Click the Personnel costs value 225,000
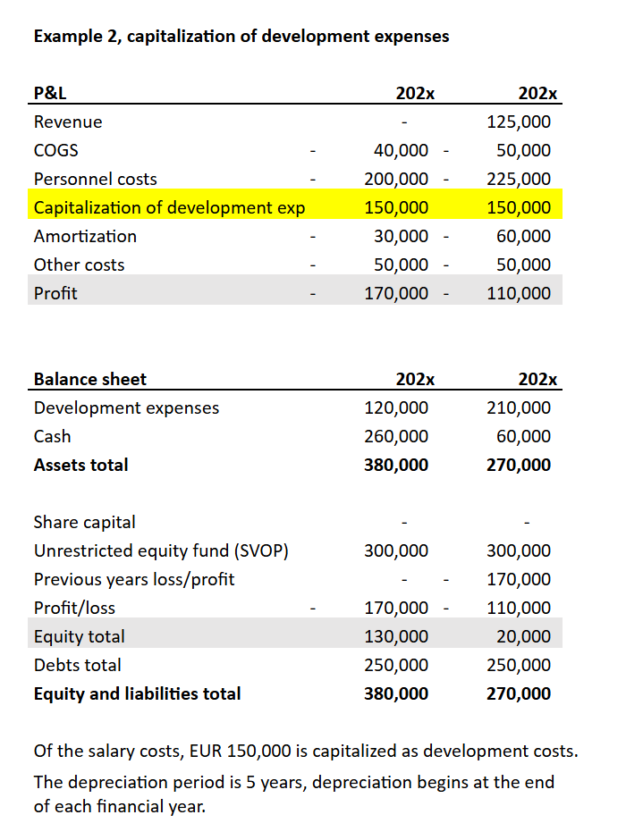The image size is (626, 840). pyautogui.click(x=519, y=179)
